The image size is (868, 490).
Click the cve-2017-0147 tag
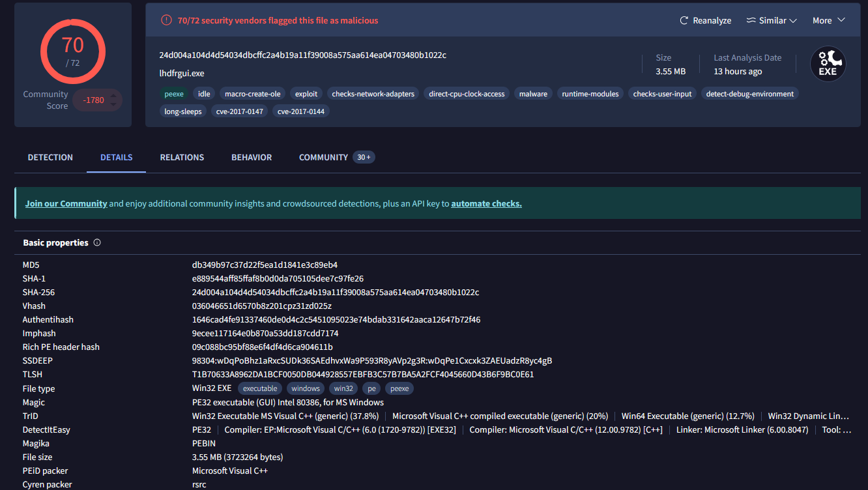(239, 111)
